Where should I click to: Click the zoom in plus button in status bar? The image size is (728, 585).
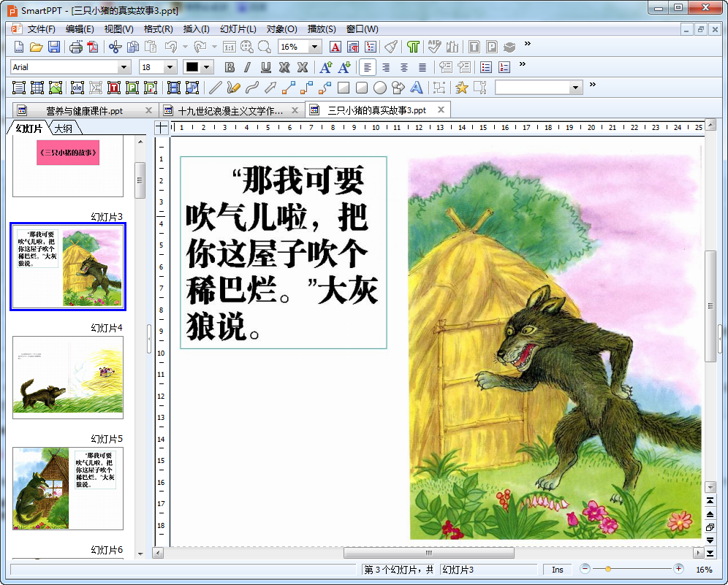678,569
